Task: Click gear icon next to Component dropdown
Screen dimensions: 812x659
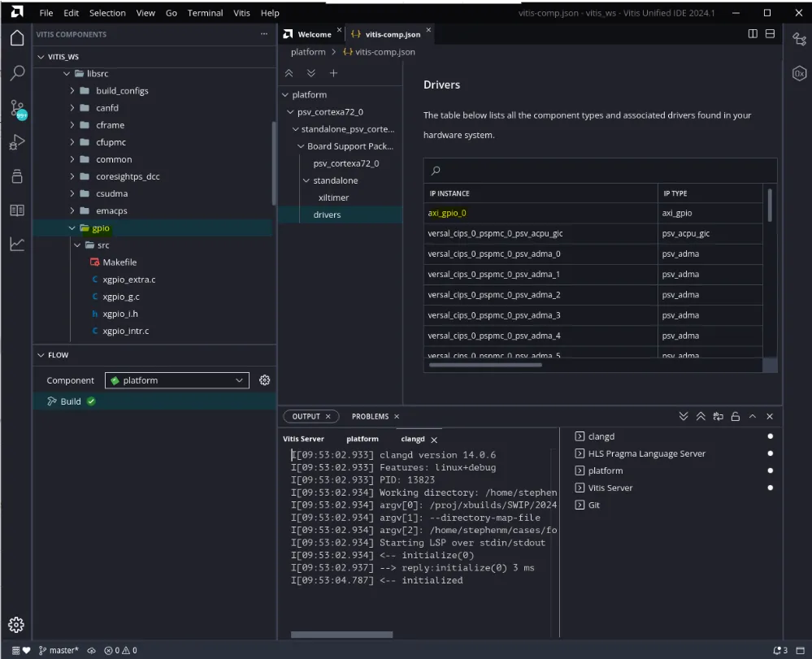Action: (x=264, y=380)
